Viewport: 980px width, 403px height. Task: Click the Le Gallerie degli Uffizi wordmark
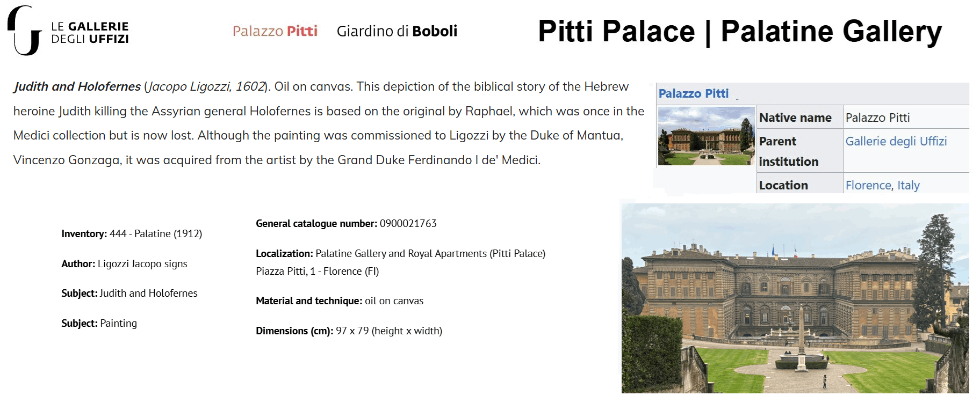pyautogui.click(x=90, y=33)
